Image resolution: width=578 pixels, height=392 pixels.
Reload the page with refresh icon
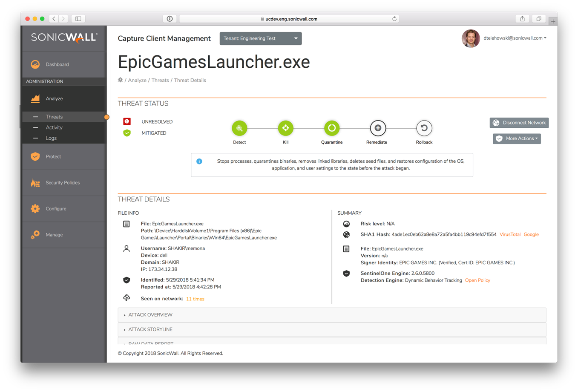[394, 19]
